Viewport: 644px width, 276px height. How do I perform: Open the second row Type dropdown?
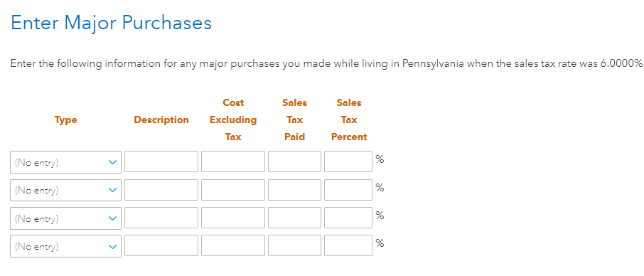click(65, 190)
